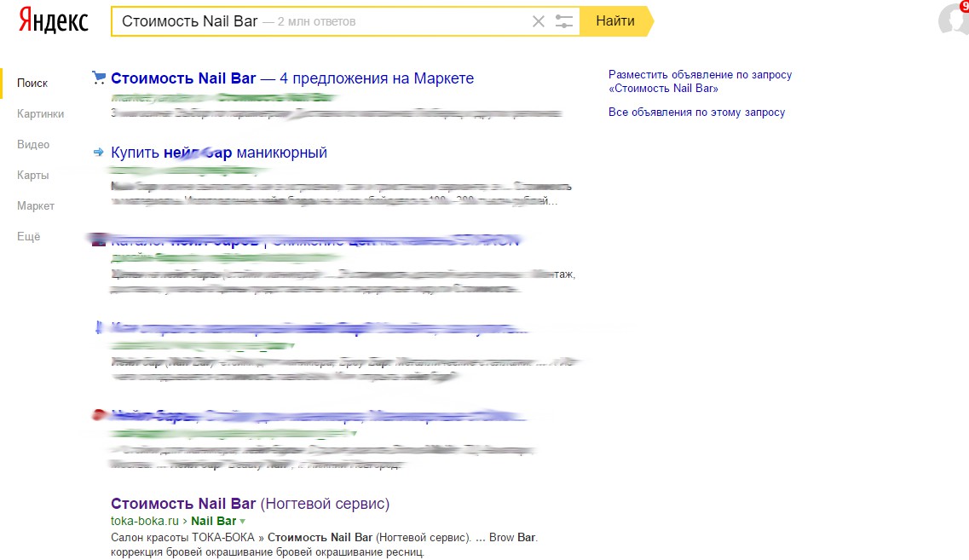Open 'Стоимость Nail Bar (Ногтевой сервис)' result
The height and width of the screenshot is (560, 969).
pyautogui.click(x=251, y=504)
